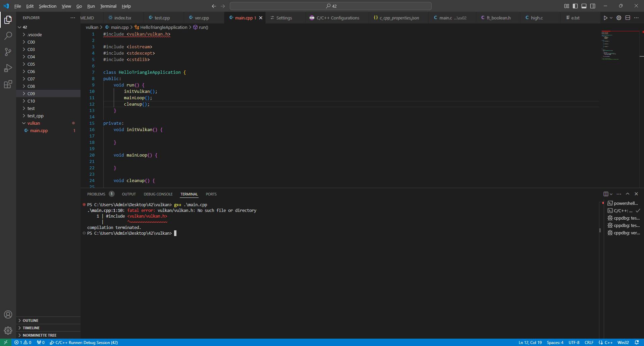Screen dimensions: 644x346
Task: Expand the OUTLINE section
Action: pos(48,321)
